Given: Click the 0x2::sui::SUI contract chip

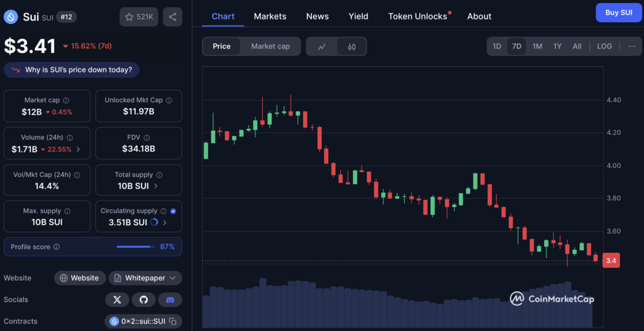Looking at the screenshot, I should click(143, 321).
